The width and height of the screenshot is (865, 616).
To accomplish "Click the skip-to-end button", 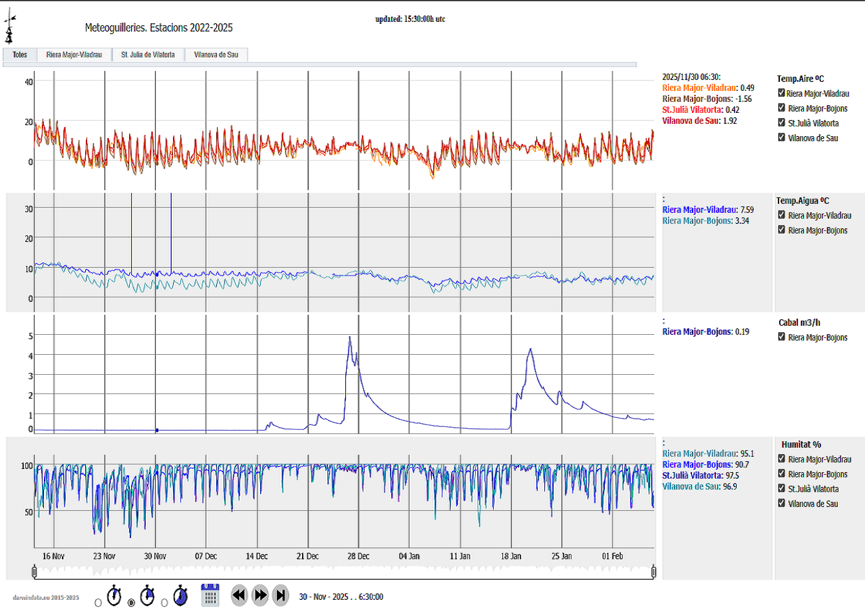I will click(281, 595).
